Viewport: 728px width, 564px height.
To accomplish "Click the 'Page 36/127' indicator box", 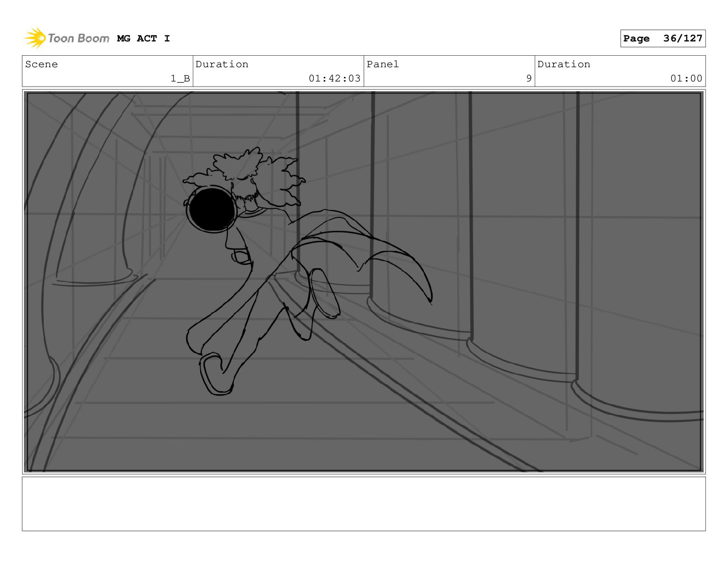I will (663, 39).
